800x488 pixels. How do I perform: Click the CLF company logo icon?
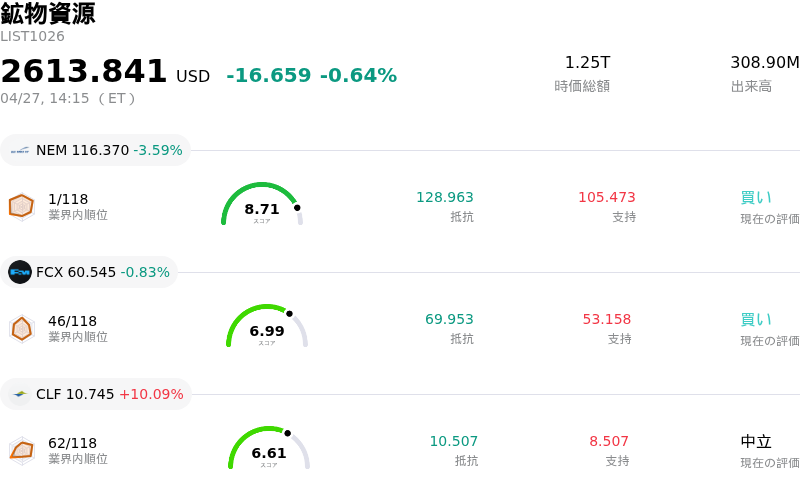20,394
